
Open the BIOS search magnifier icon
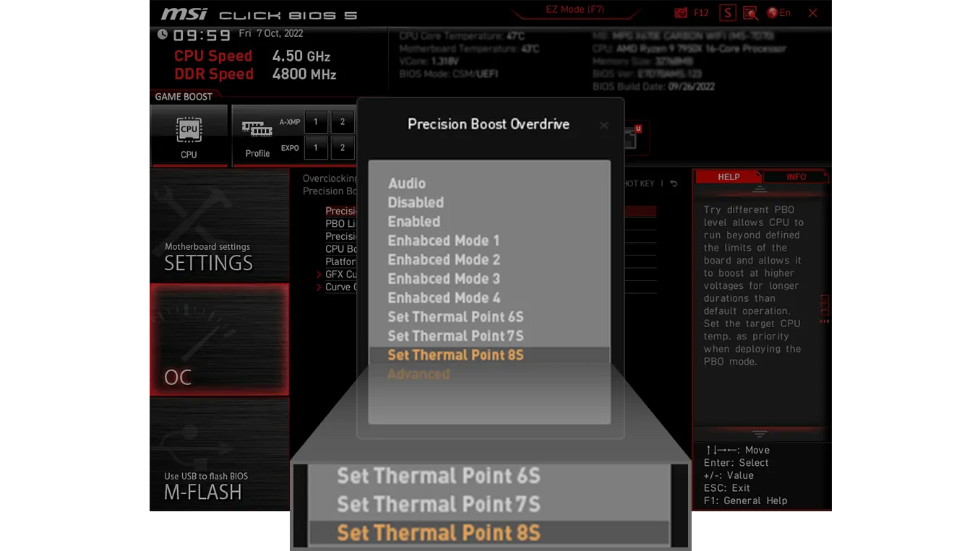(750, 13)
